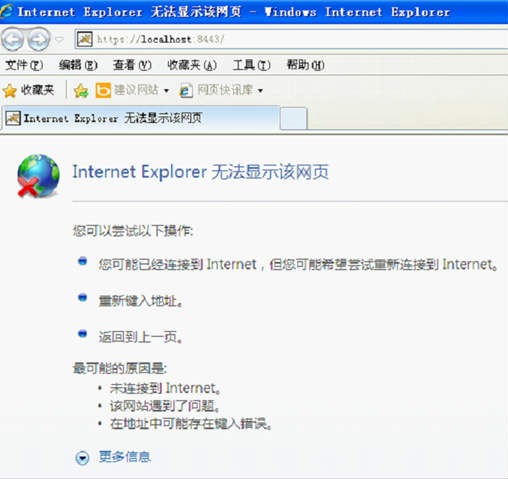The width and height of the screenshot is (508, 479).
Task: Click the 未连接到 Internet bullet text
Action: click(165, 388)
